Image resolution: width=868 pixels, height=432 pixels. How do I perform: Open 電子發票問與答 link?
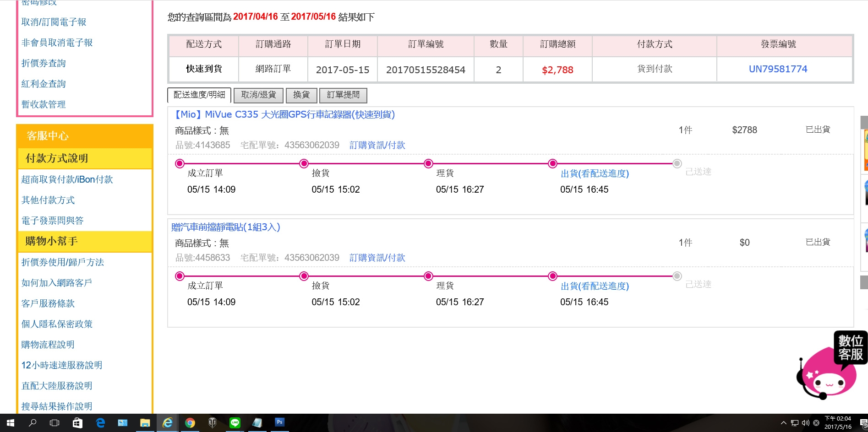click(52, 221)
